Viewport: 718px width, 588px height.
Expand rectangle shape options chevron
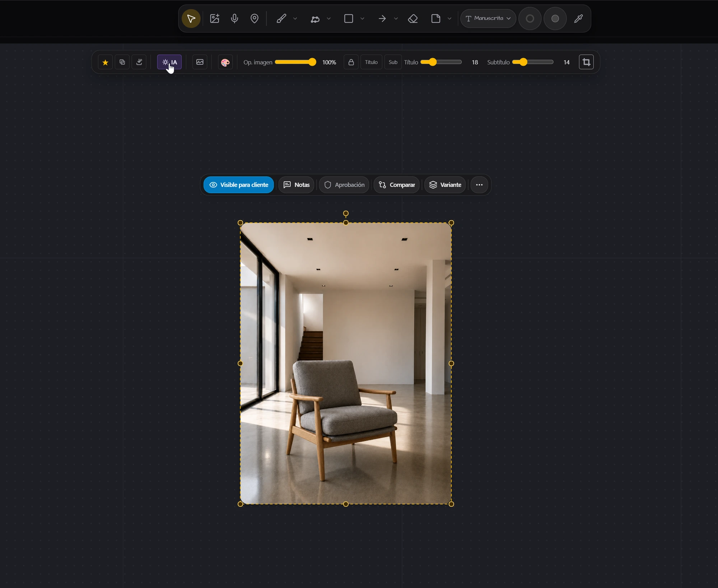pos(362,18)
